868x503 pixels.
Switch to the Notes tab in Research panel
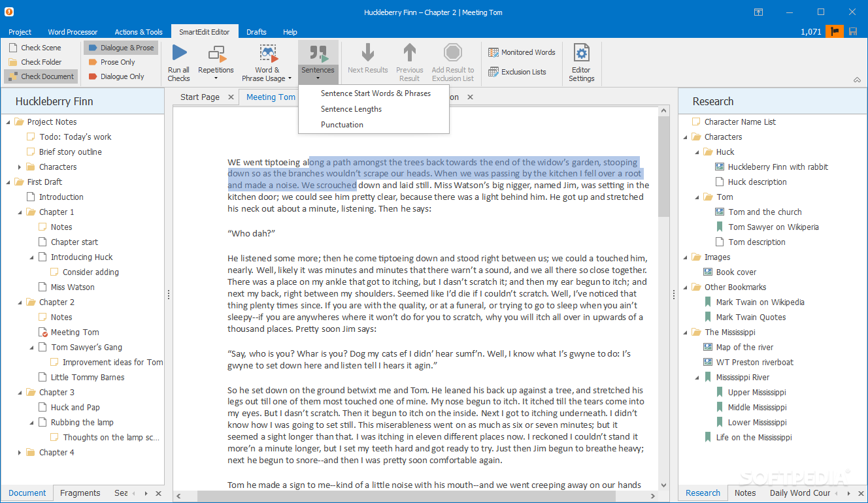tap(745, 493)
